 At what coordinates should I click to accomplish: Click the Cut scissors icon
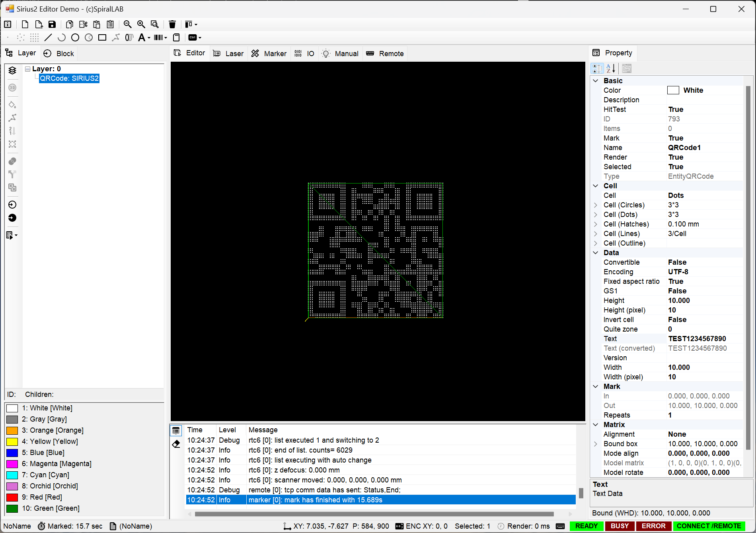point(83,24)
